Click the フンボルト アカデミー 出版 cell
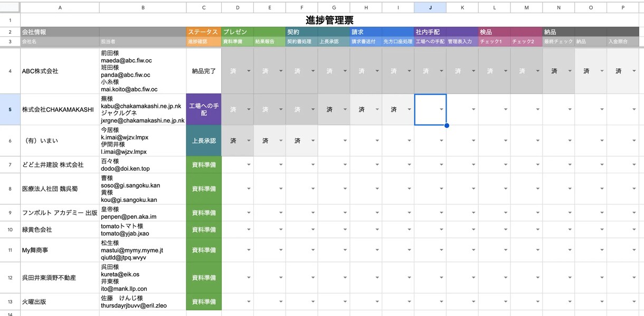The height and width of the screenshot is (316, 644). (x=60, y=213)
